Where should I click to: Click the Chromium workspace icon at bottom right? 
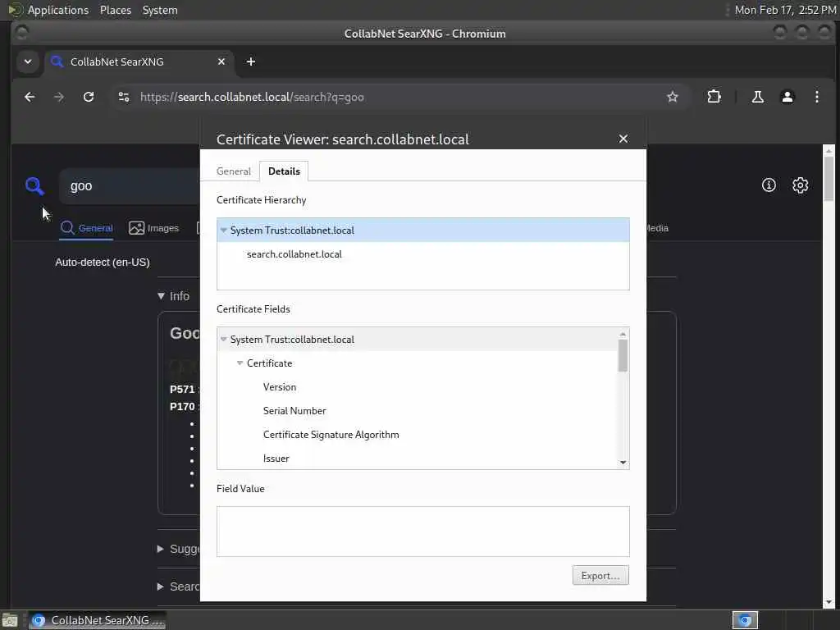pyautogui.click(x=745, y=620)
